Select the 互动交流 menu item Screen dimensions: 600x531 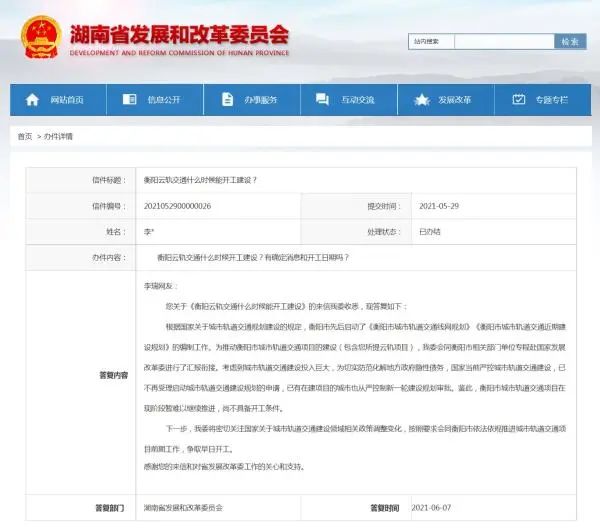(358, 100)
